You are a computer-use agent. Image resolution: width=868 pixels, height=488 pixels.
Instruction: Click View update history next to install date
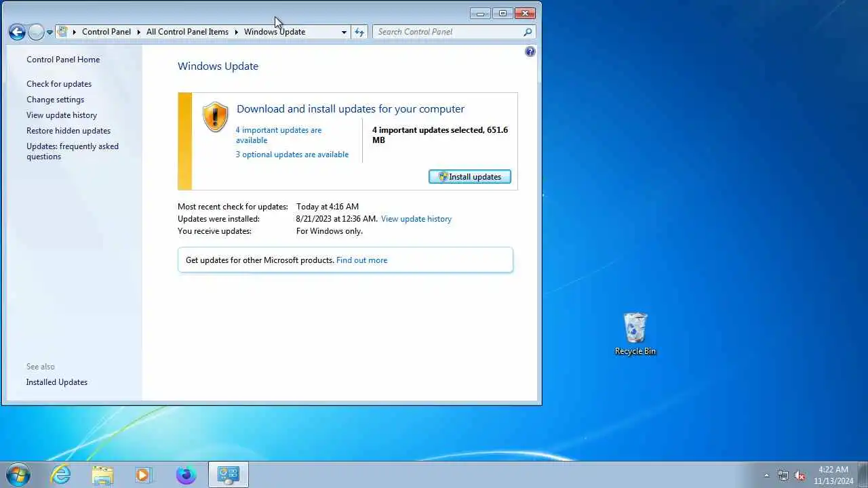pyautogui.click(x=416, y=219)
